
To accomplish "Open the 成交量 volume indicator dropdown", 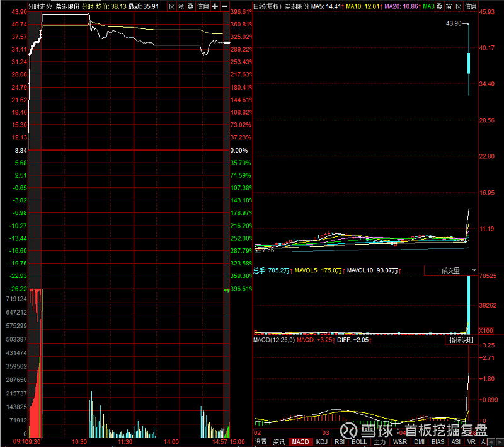I will pos(451,270).
